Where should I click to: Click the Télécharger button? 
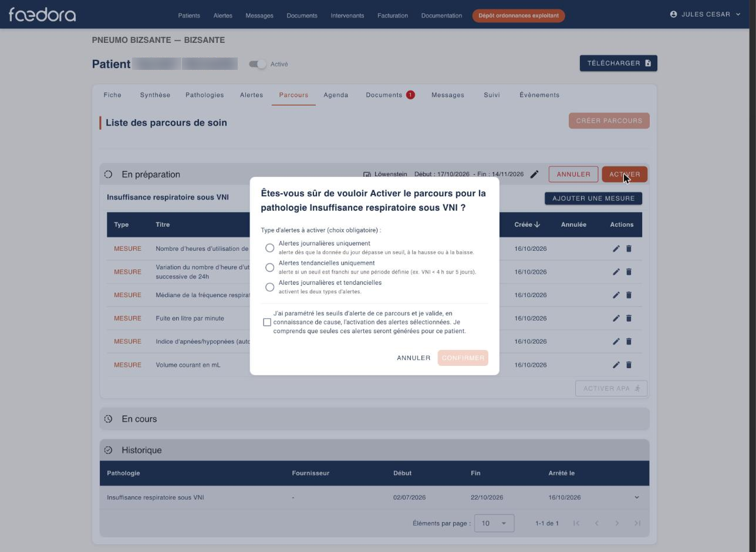coord(619,63)
